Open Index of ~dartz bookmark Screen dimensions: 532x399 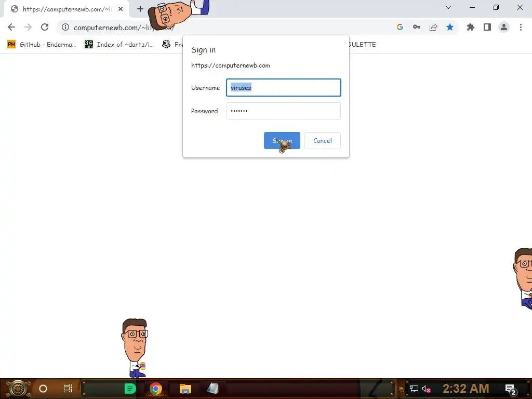click(x=119, y=45)
